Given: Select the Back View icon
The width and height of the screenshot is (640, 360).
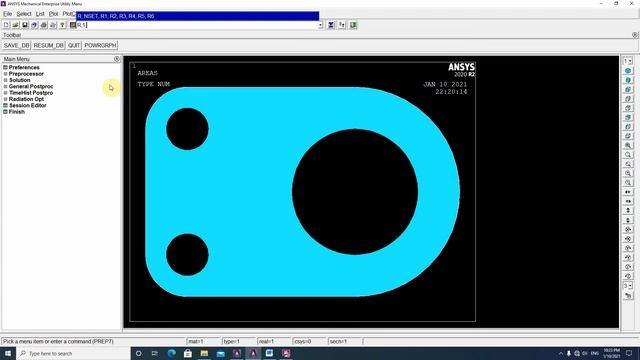Looking at the screenshot, I should (x=628, y=118).
